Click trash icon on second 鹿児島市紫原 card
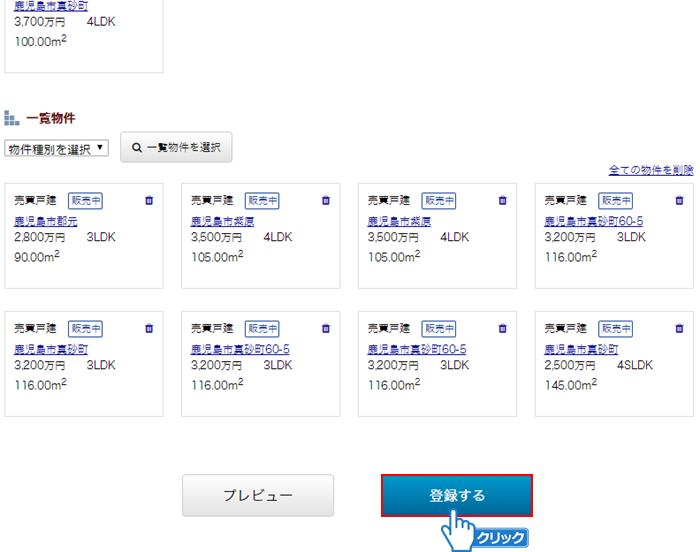The image size is (700, 552). tap(502, 200)
